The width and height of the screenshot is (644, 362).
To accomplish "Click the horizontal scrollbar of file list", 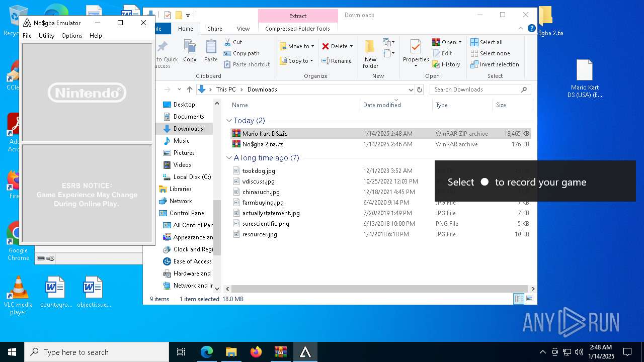I will [x=379, y=289].
